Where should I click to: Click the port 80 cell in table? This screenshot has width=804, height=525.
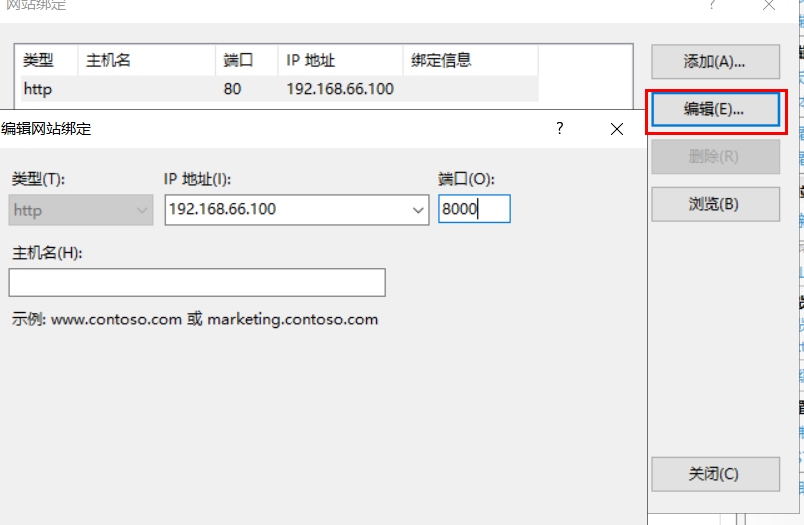pyautogui.click(x=232, y=89)
